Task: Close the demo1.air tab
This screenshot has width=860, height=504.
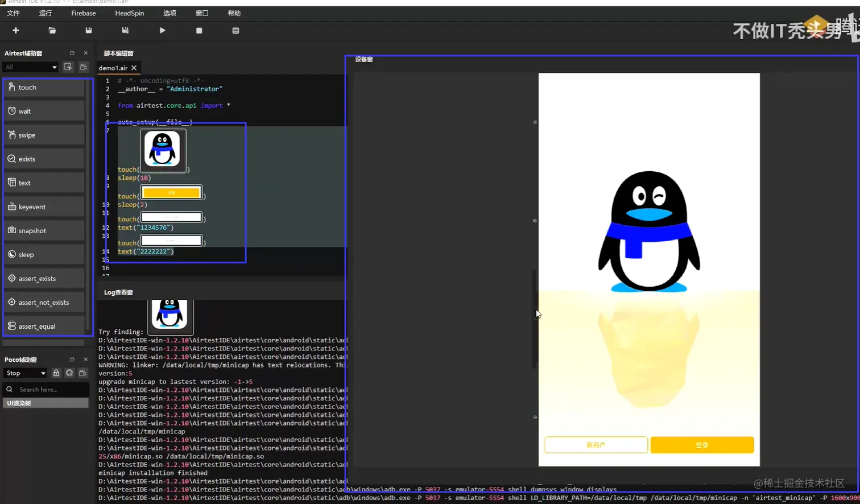Action: 134,68
